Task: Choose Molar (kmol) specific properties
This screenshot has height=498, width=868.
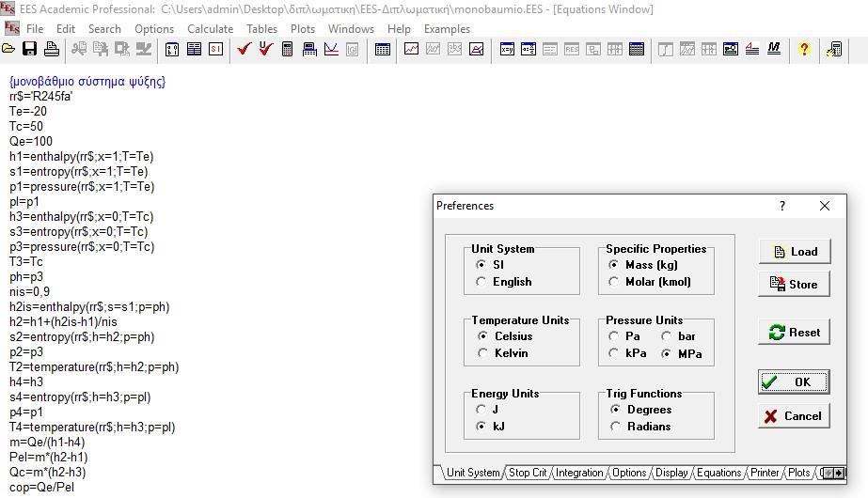Action: tap(650, 282)
